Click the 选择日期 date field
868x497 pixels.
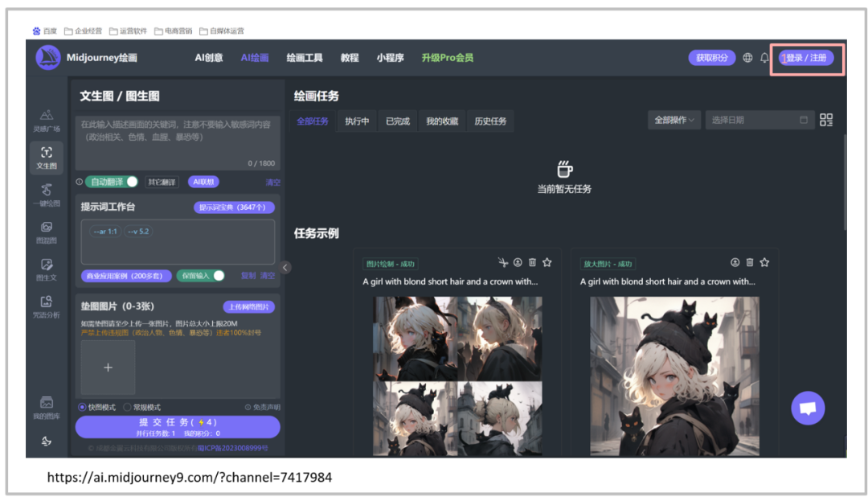tap(759, 120)
